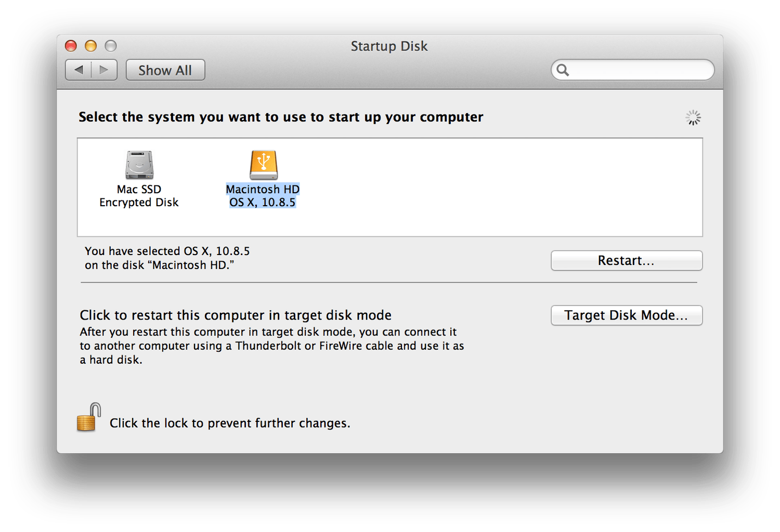
Task: Click the Startup Disk window title
Action: coord(389,46)
